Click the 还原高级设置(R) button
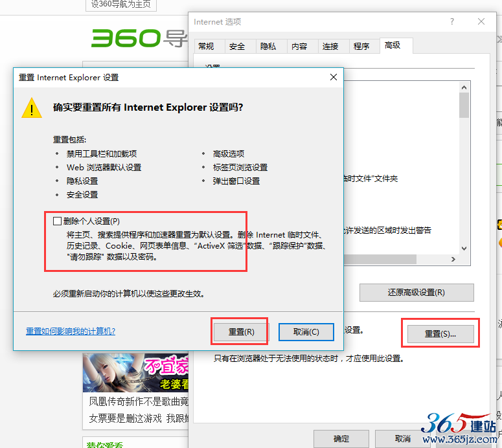Image resolution: width=502 pixels, height=448 pixels. pos(416,293)
